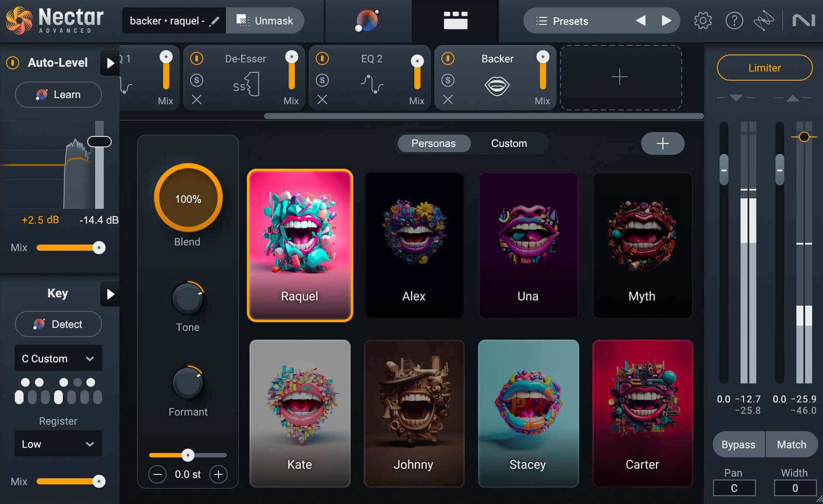Toggle EQ 2 module power
The height and width of the screenshot is (504, 823).
click(x=322, y=58)
